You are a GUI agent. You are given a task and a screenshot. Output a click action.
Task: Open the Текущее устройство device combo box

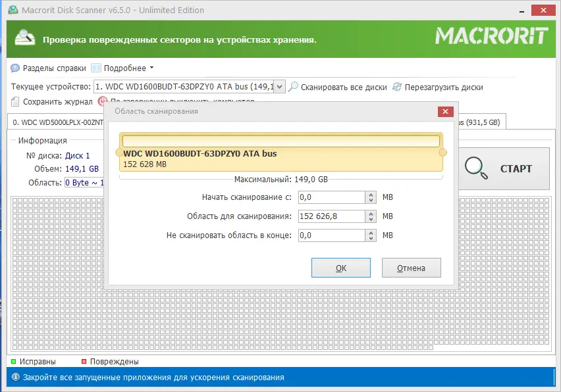(189, 86)
